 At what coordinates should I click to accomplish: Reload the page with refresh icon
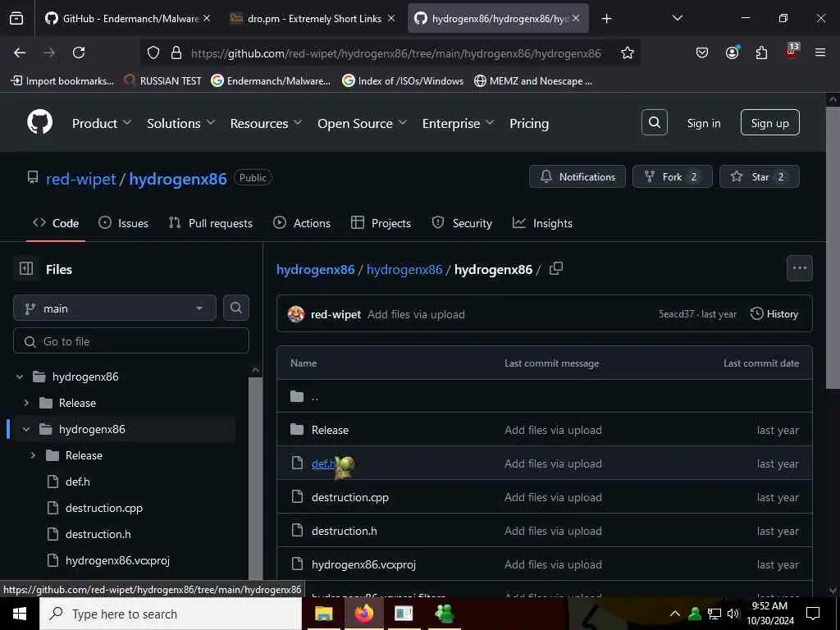(79, 52)
